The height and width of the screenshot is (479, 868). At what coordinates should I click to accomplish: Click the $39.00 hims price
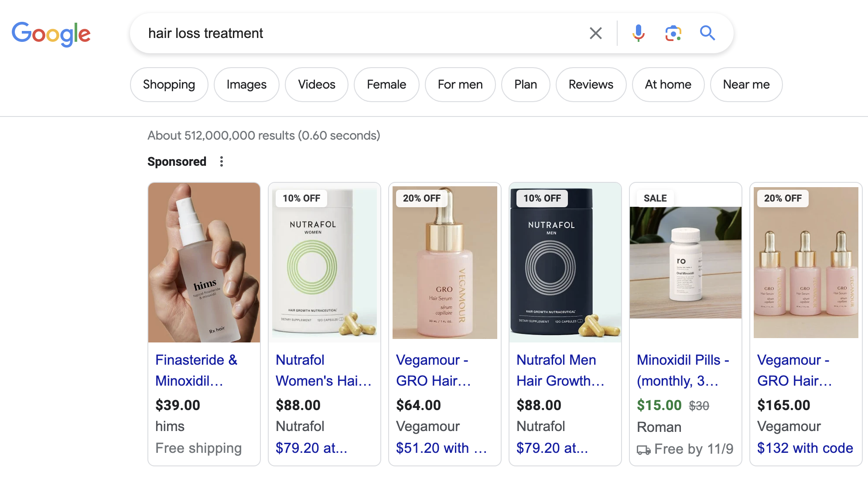click(178, 405)
